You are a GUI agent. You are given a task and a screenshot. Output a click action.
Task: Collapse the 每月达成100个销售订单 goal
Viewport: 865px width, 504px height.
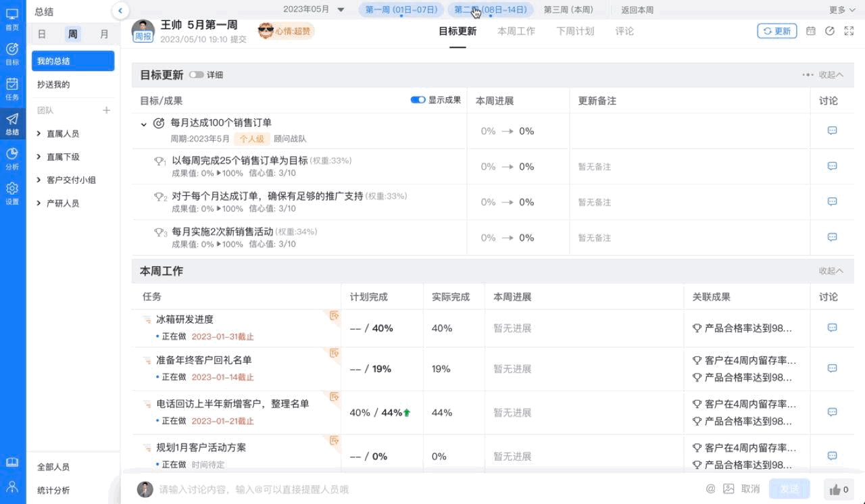144,124
